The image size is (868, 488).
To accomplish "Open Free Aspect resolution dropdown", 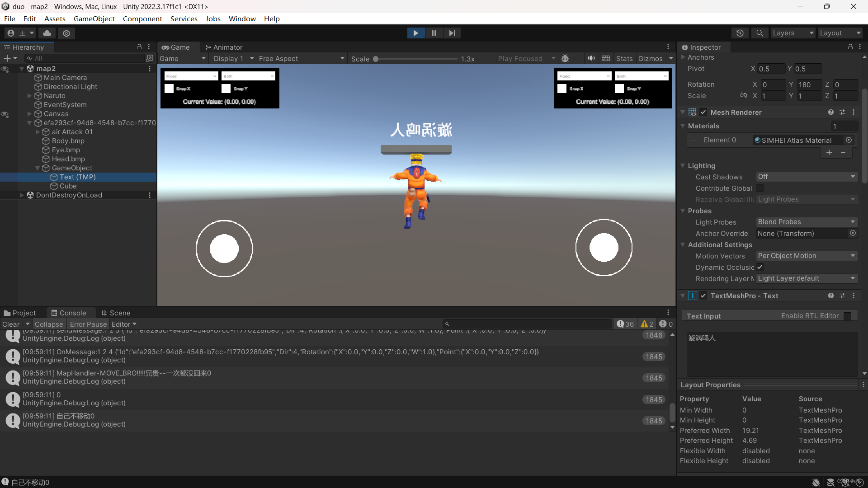I will point(302,58).
